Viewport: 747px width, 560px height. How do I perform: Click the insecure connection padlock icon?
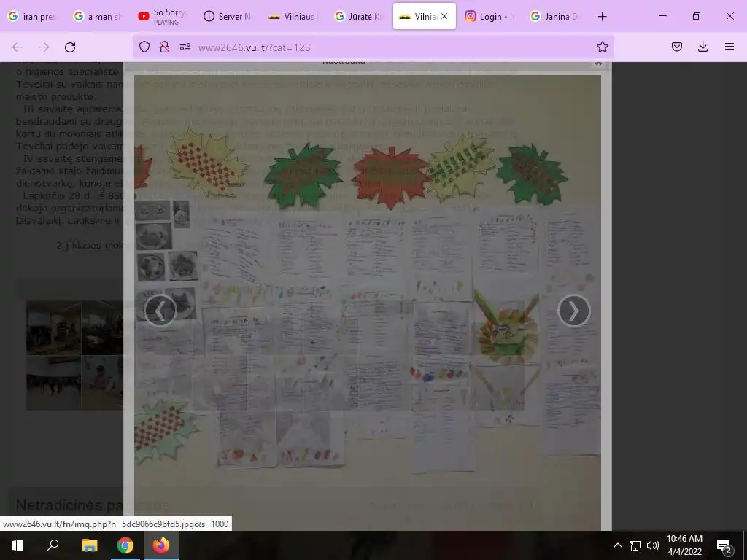[165, 47]
